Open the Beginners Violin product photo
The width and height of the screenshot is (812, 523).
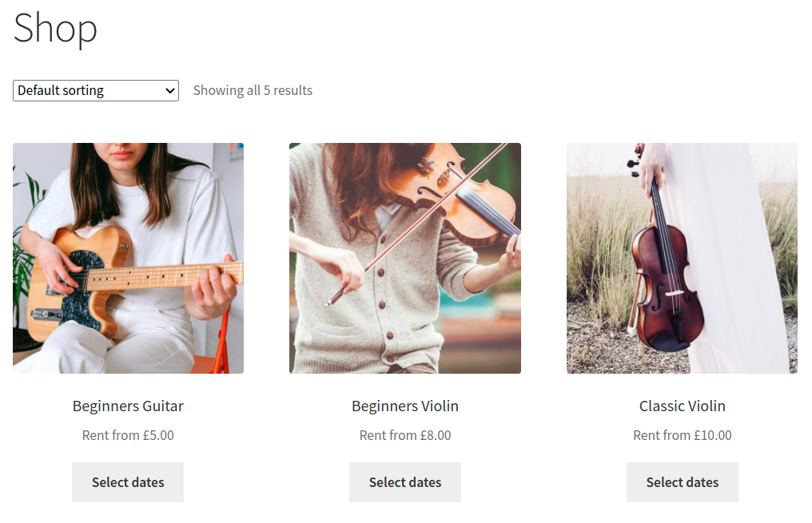point(404,258)
